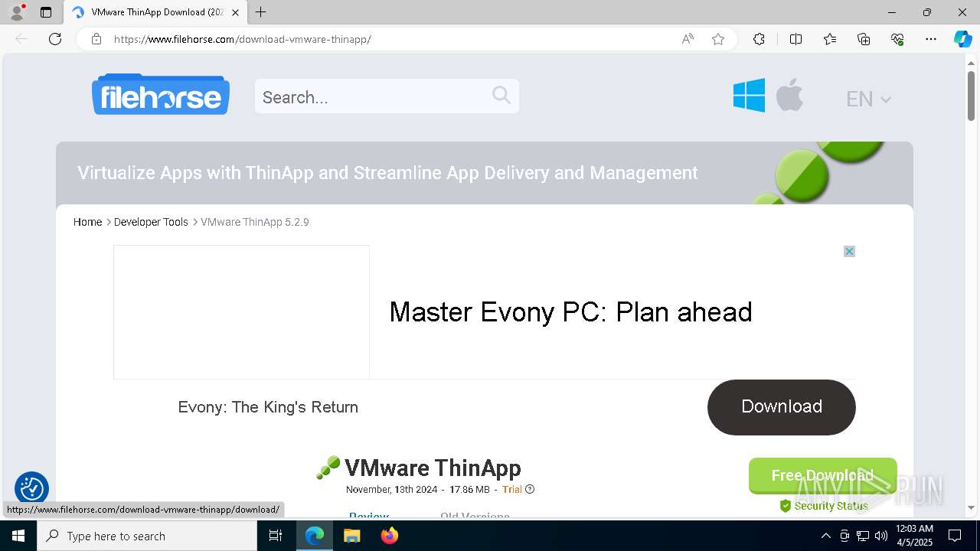
Task: Open network status tray icon
Action: pyautogui.click(x=863, y=536)
